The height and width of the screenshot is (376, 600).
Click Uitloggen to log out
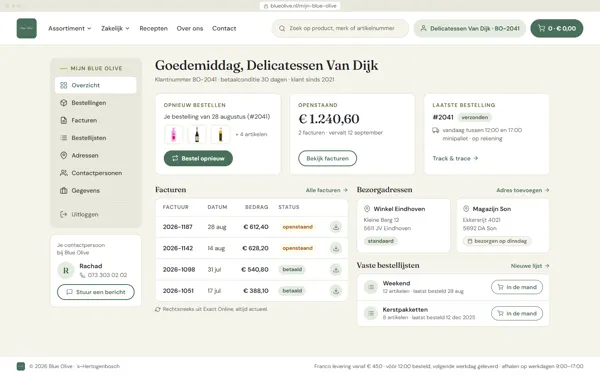point(95,214)
